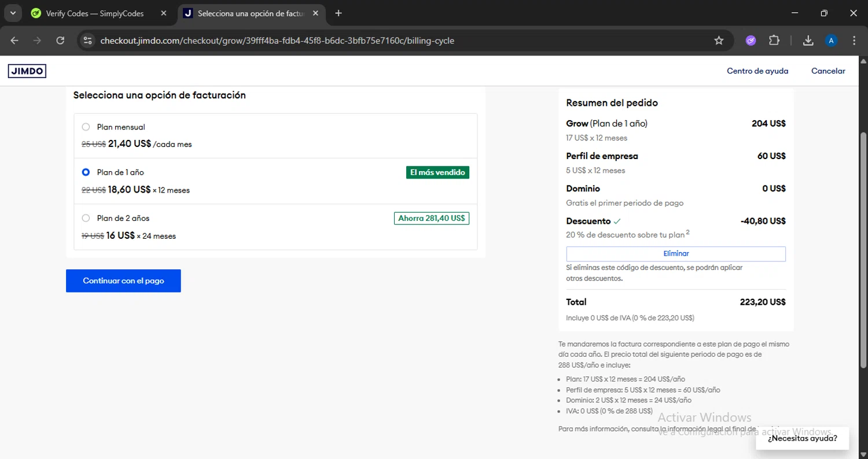
Task: Click the El más vendido badge
Action: [x=437, y=172]
